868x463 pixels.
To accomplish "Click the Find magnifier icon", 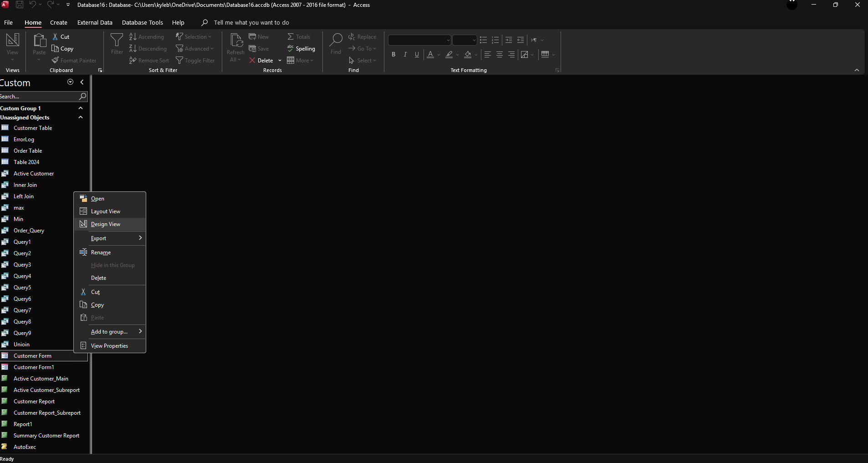I will 336,40.
